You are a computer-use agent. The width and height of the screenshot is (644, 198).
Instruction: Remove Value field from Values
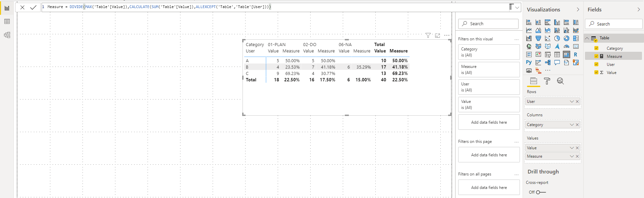[x=577, y=148]
